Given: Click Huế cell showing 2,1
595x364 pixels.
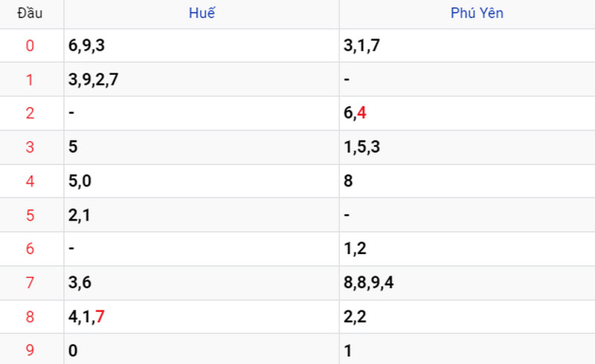Looking at the screenshot, I should [202, 215].
